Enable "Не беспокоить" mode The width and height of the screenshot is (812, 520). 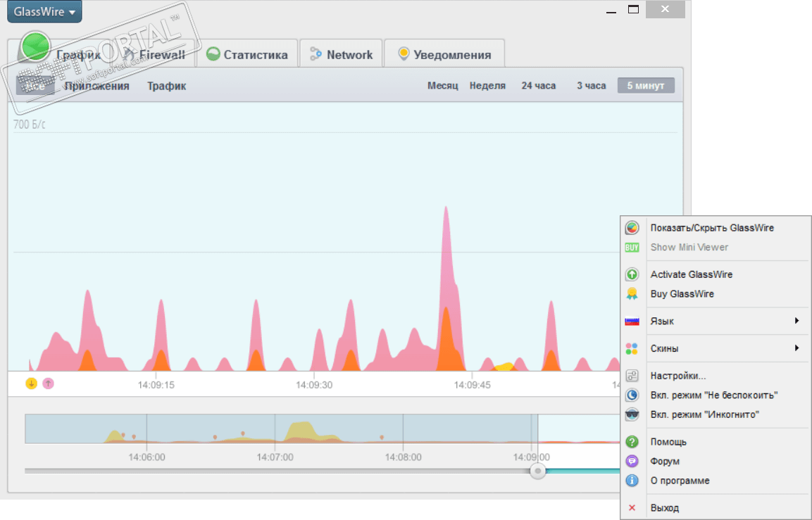pyautogui.click(x=716, y=395)
